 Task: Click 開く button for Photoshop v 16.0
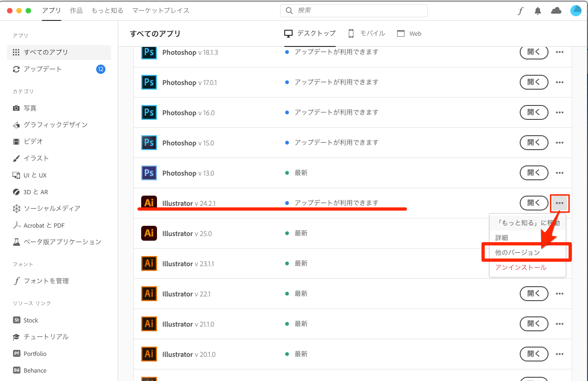534,112
